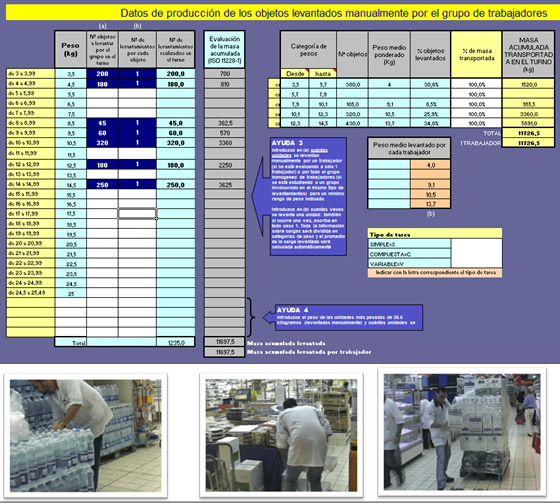The image size is (560, 503).
Task: Click the photo of worker pushing a cart
Action: click(462, 432)
